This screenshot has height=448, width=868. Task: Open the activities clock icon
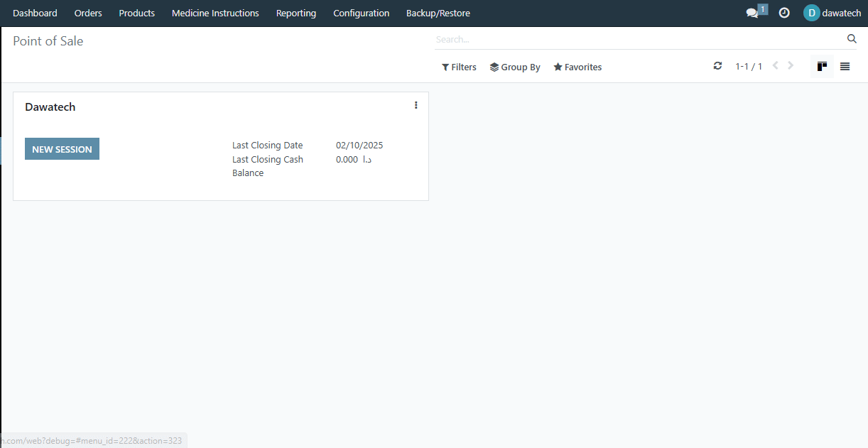(x=784, y=13)
